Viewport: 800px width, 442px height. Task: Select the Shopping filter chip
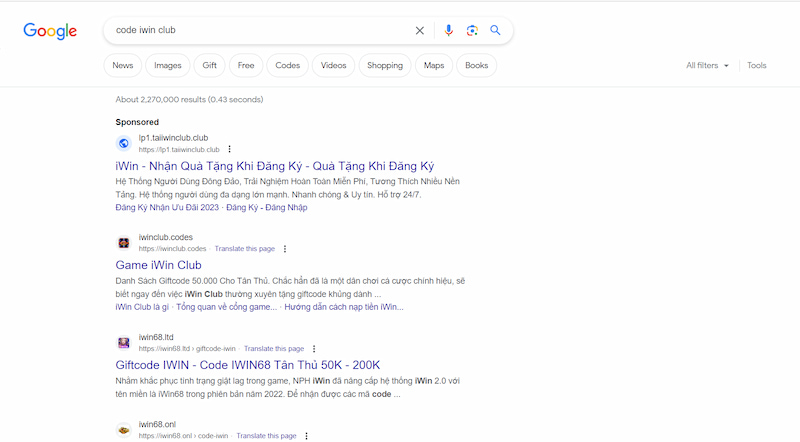pyautogui.click(x=385, y=66)
